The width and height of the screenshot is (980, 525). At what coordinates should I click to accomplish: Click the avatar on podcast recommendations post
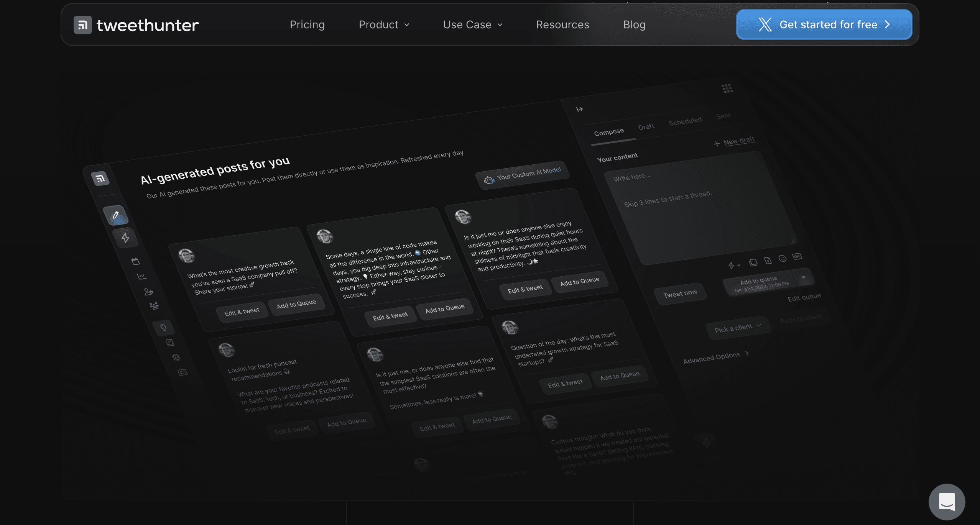(x=227, y=350)
